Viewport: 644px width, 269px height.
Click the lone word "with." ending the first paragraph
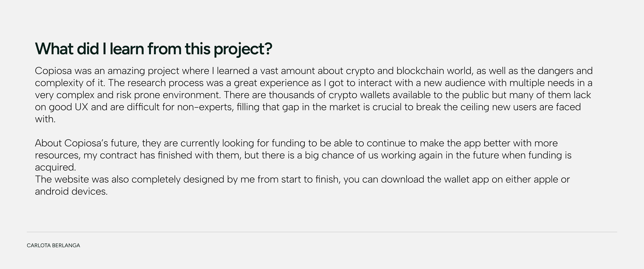click(45, 119)
